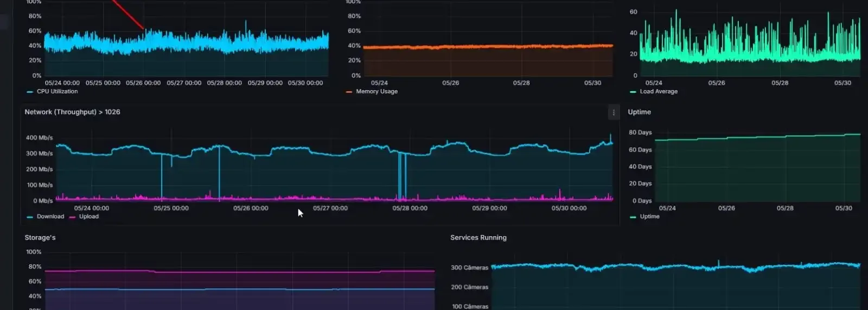This screenshot has width=868, height=310.
Task: Open the Uptime panel title menu
Action: (x=639, y=112)
